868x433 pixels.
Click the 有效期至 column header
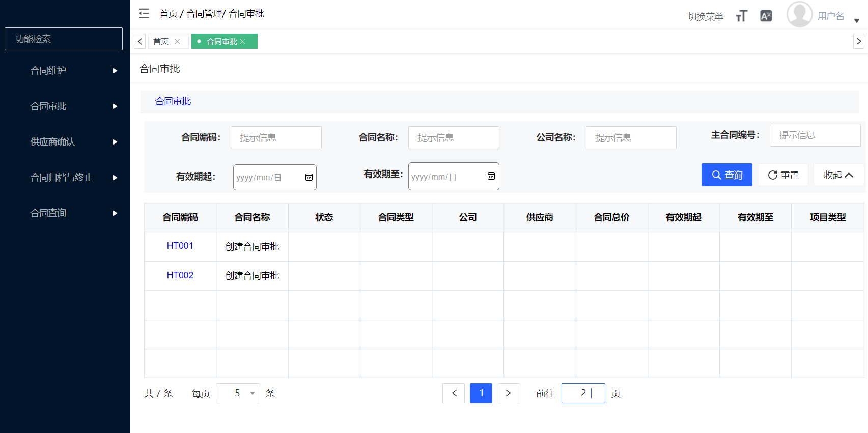pyautogui.click(x=755, y=217)
